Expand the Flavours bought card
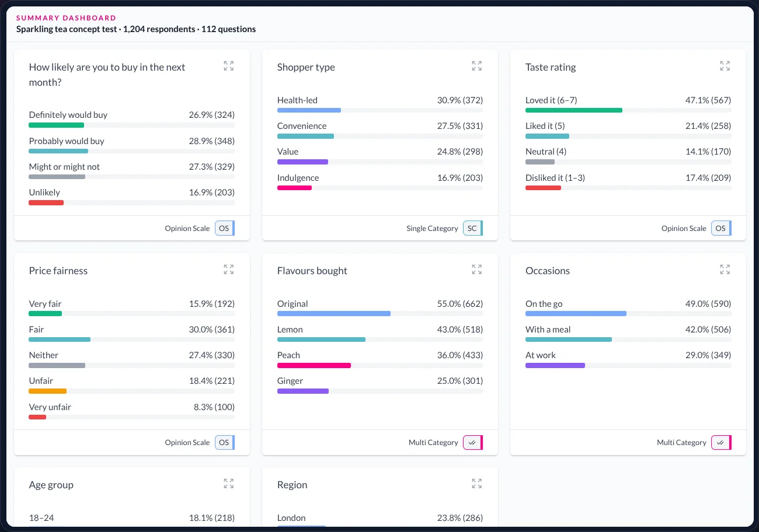The image size is (759, 532). pos(477,269)
